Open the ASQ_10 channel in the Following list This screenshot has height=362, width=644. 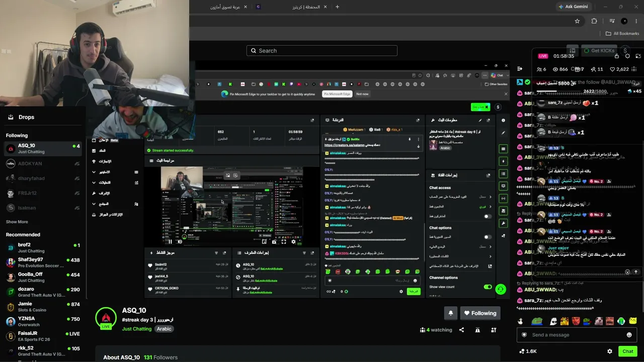click(x=43, y=148)
